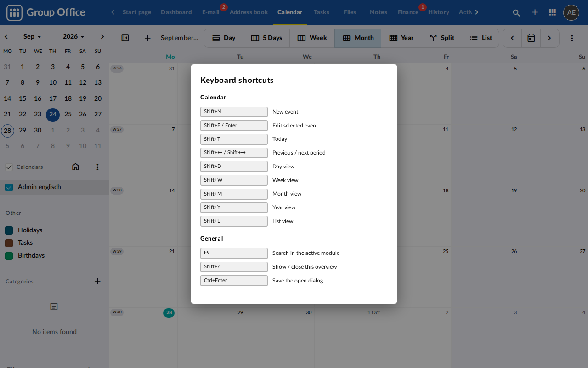Open the search magnifier icon
The height and width of the screenshot is (368, 588).
516,12
